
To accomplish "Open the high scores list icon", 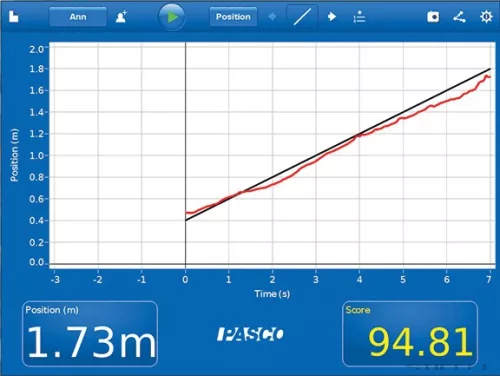I will click(x=359, y=17).
